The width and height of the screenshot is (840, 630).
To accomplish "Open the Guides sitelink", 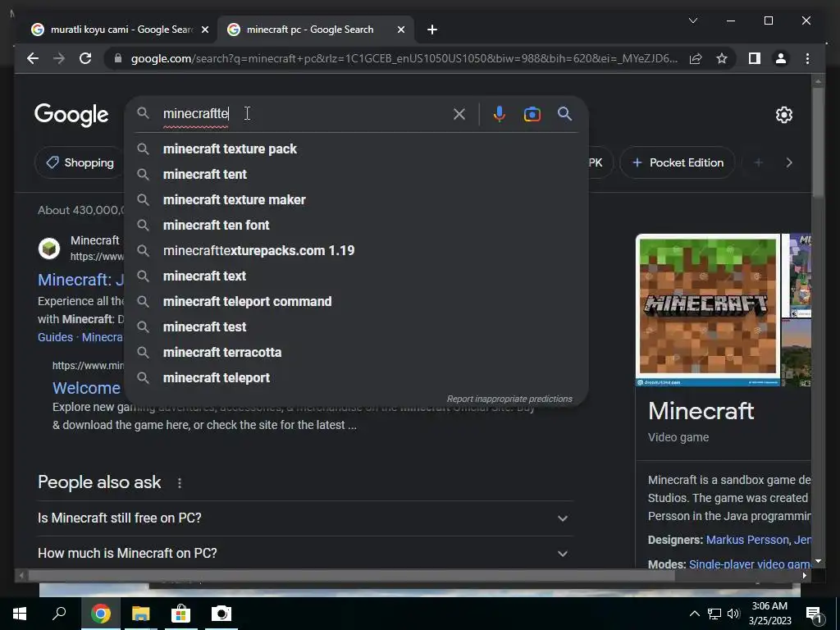I will [x=55, y=337].
